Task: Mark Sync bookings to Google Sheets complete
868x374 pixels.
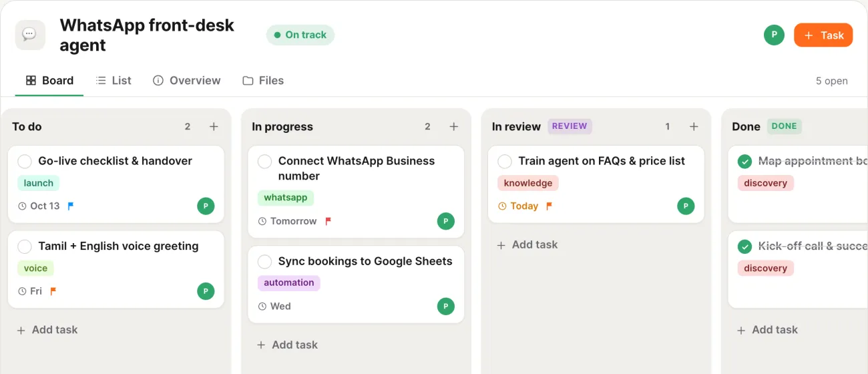Action: [x=264, y=261]
